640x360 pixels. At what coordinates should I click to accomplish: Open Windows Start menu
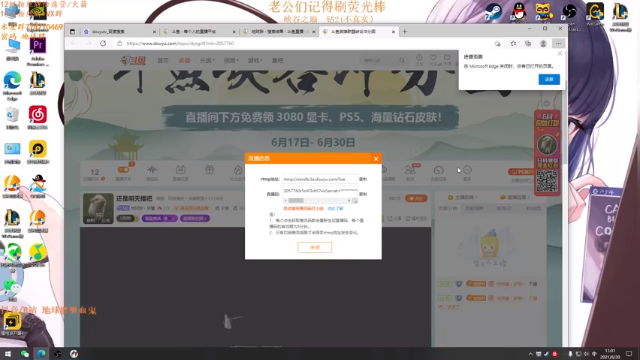(x=8, y=354)
